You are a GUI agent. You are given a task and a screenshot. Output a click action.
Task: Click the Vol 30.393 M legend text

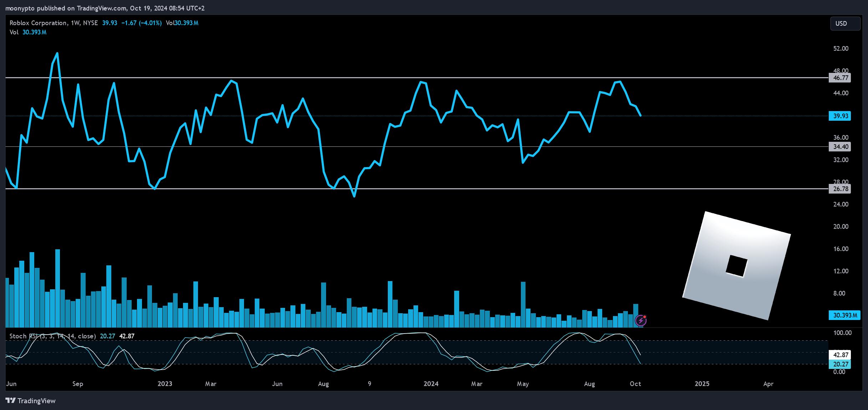click(x=28, y=32)
